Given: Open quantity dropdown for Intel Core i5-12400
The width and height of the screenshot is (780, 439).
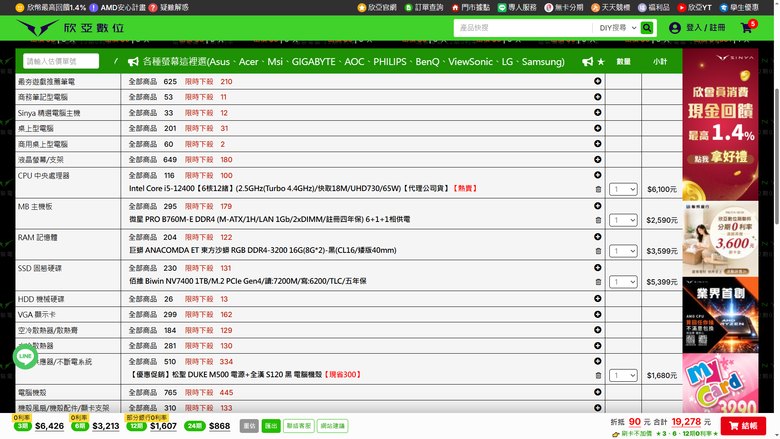Looking at the screenshot, I should [x=623, y=189].
